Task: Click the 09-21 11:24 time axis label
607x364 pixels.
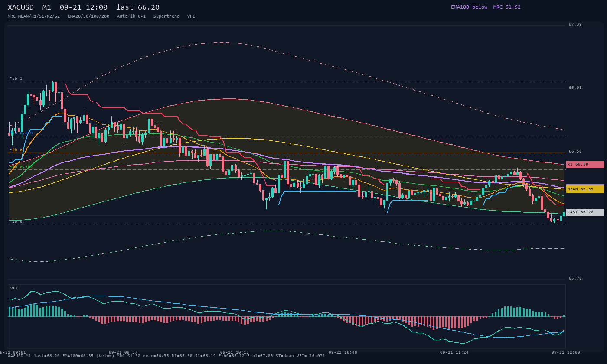Action: tap(454, 352)
